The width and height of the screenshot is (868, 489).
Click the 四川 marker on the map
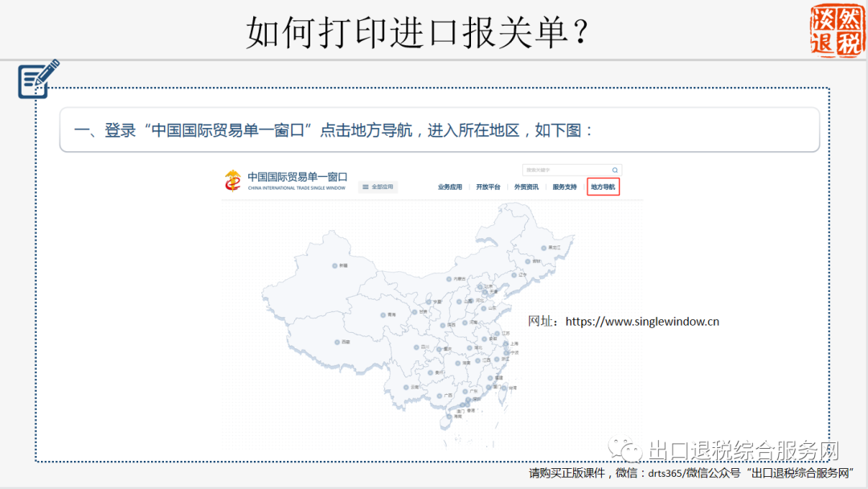click(x=416, y=347)
